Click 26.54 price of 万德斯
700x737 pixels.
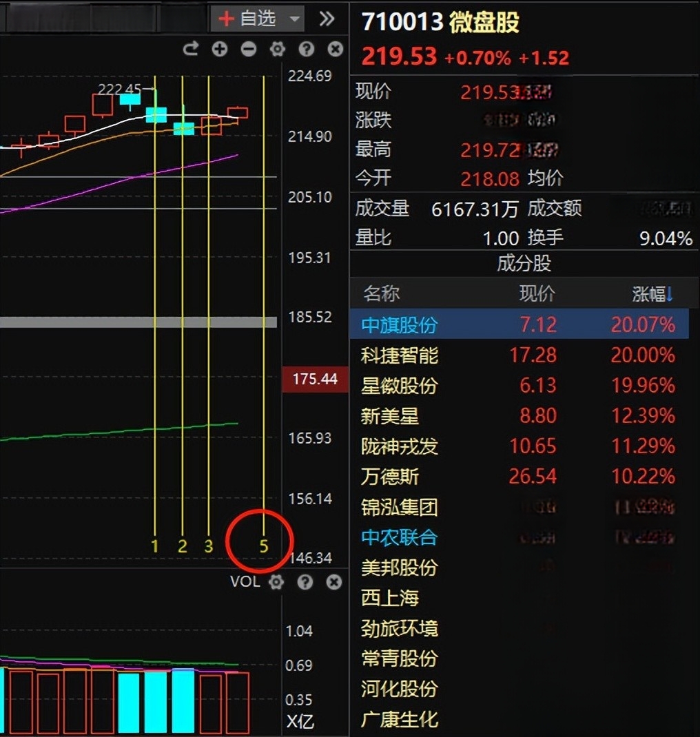pos(533,477)
